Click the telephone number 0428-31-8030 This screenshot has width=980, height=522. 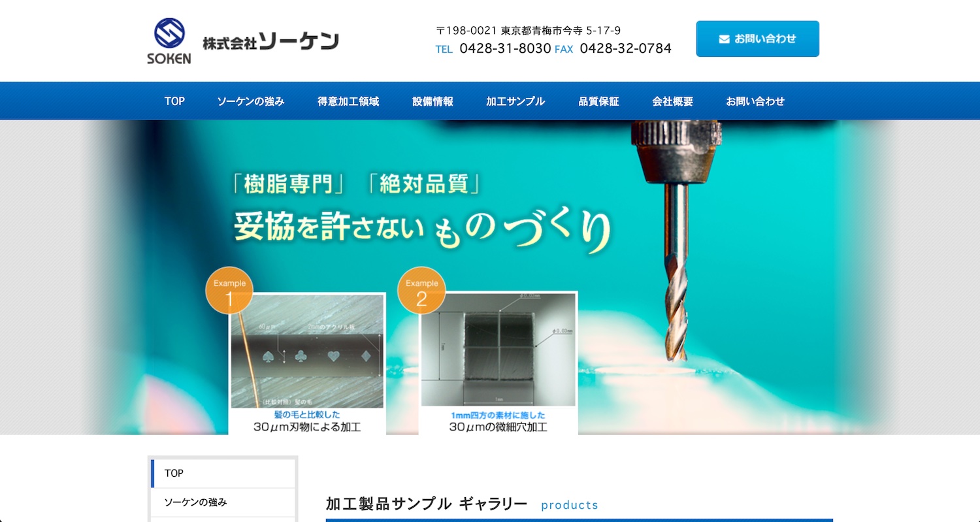(505, 48)
